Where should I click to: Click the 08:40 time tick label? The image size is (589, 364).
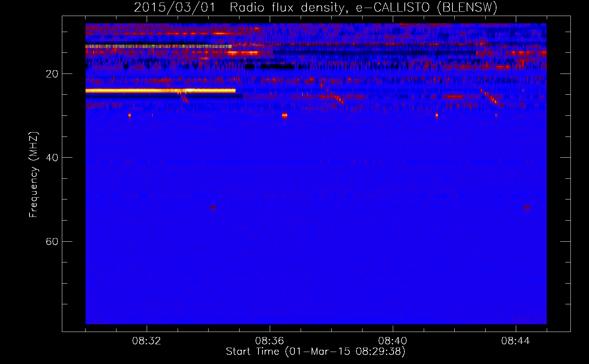(x=393, y=341)
